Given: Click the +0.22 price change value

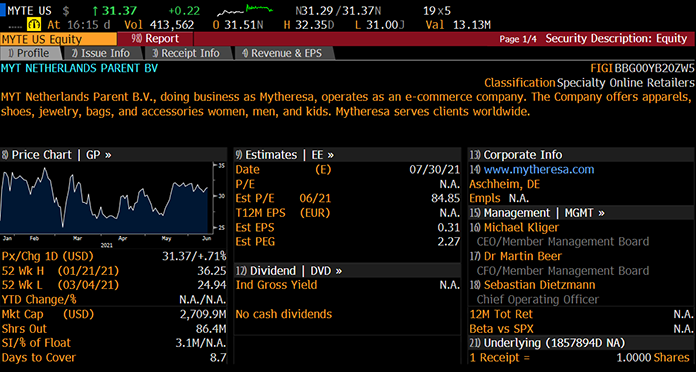Looking at the screenshot, I should (184, 11).
